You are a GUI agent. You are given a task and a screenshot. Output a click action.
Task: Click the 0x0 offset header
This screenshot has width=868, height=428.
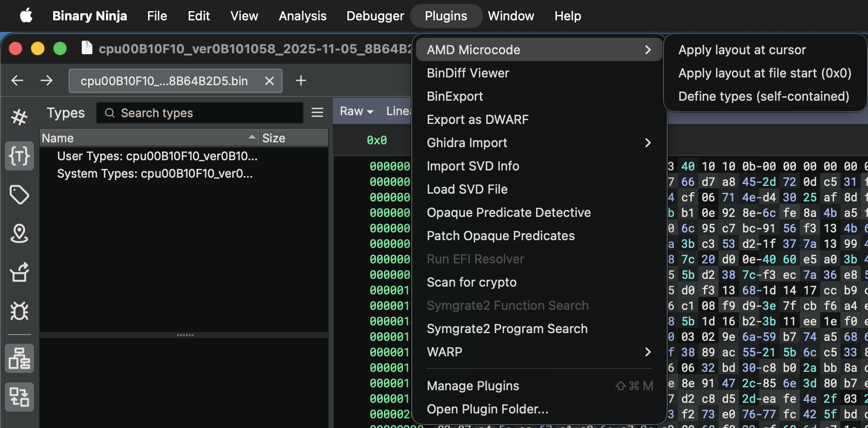tap(377, 140)
